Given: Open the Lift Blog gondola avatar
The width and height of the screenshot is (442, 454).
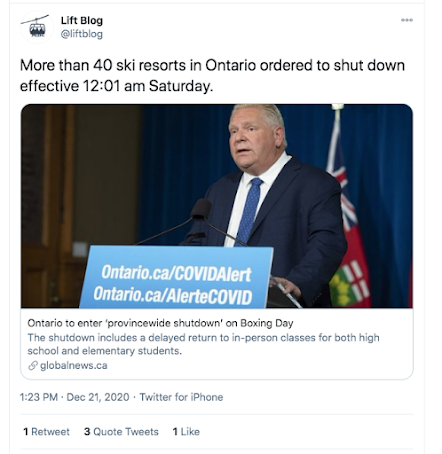Looking at the screenshot, I should point(36,28).
